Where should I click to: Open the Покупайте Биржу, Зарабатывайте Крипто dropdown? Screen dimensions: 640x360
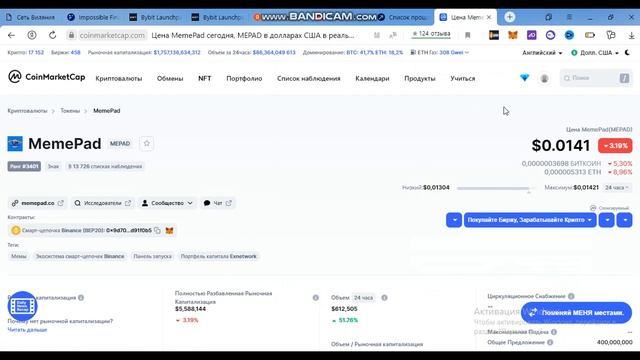[530, 220]
